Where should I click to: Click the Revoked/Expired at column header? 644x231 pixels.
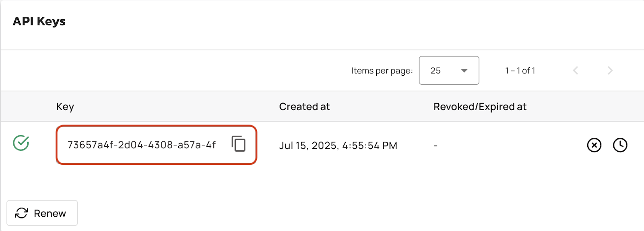pos(480,106)
